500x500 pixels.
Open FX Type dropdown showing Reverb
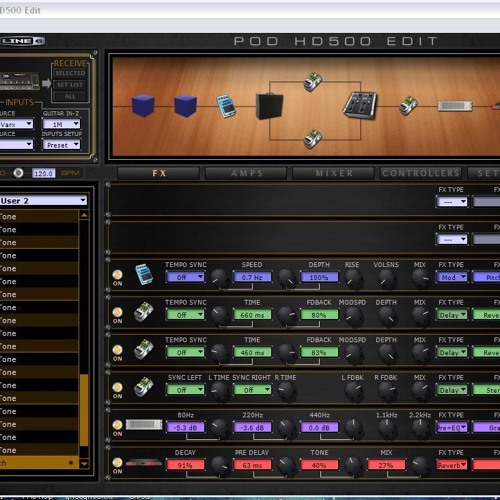(x=452, y=465)
